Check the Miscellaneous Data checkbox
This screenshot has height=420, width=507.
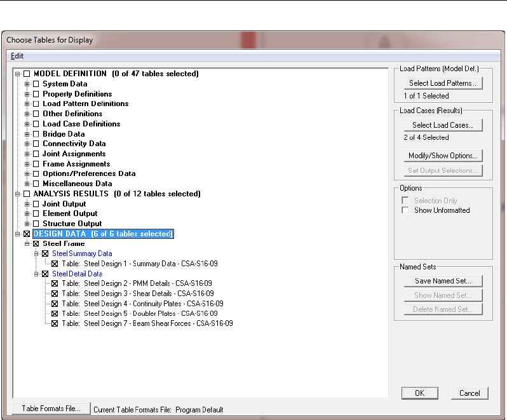tap(36, 184)
